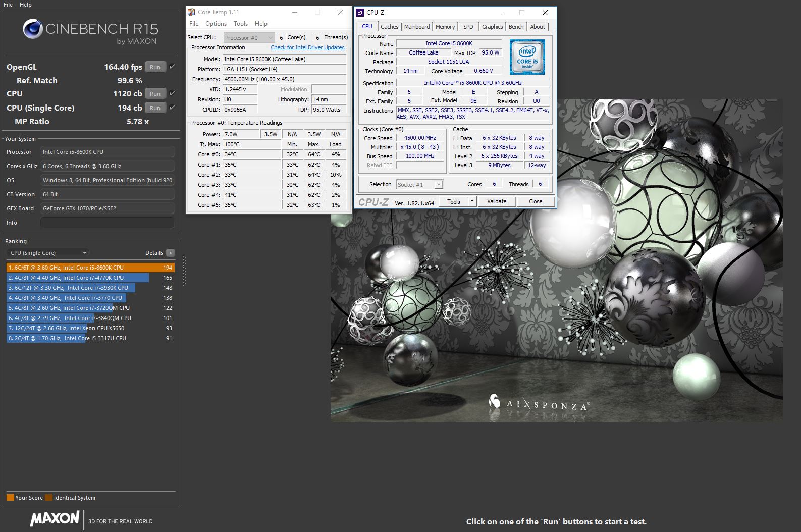Click the AIXSPONZA logo in the render
The width and height of the screenshot is (801, 532).
coord(539,403)
